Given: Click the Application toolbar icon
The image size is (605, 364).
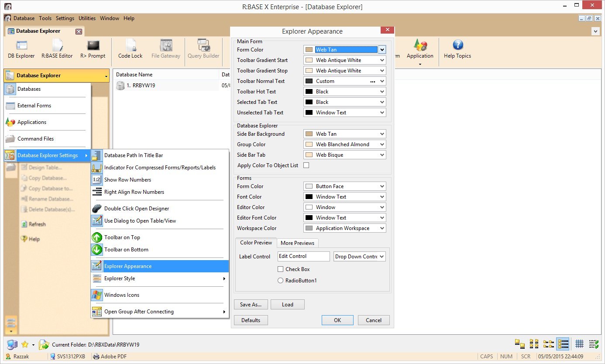Looking at the screenshot, I should coord(420,45).
